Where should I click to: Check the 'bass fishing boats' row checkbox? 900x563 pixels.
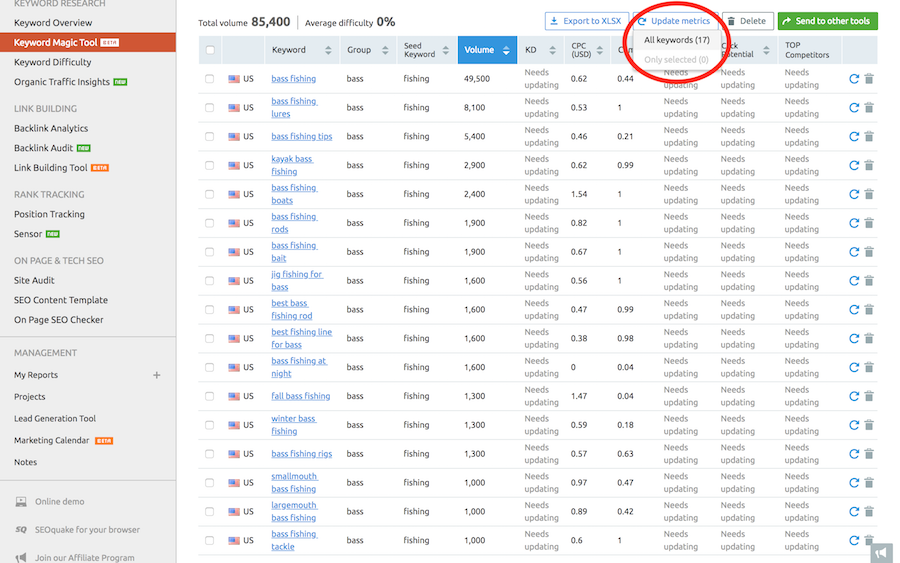(x=210, y=194)
